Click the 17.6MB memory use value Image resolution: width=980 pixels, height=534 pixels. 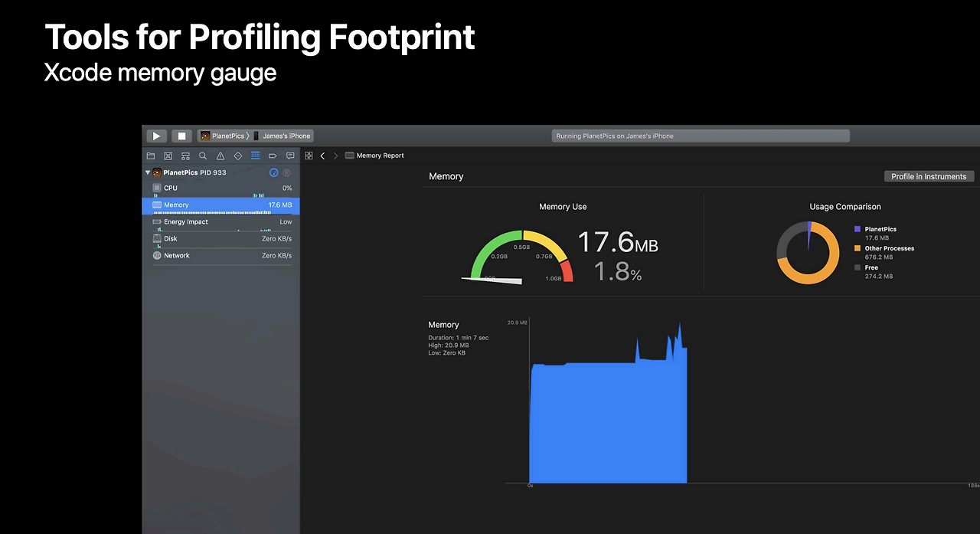tap(617, 243)
